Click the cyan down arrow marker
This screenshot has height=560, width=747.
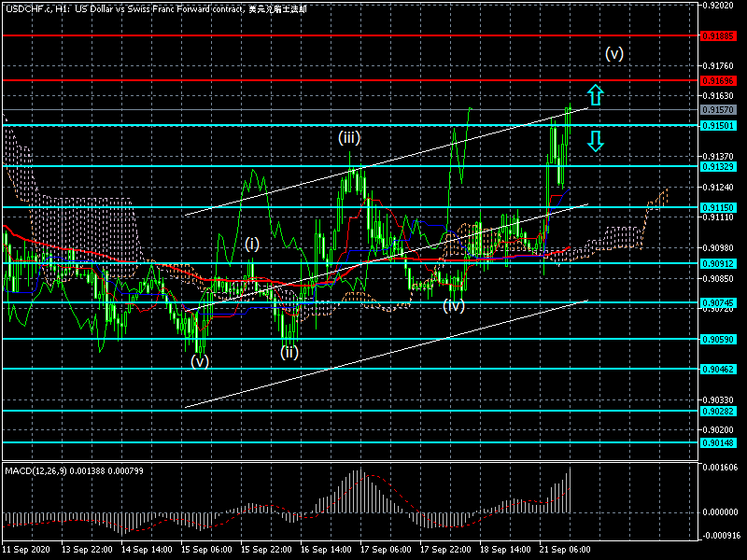595,141
